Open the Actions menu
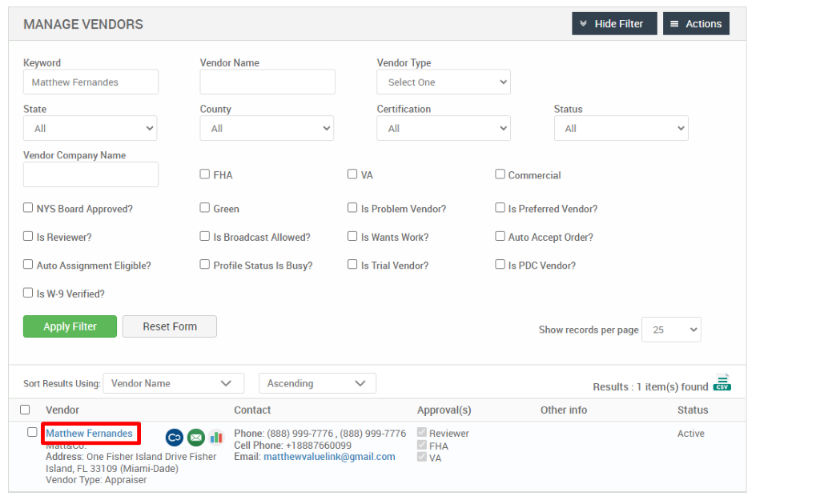This screenshot has height=504, width=820. 696,23
